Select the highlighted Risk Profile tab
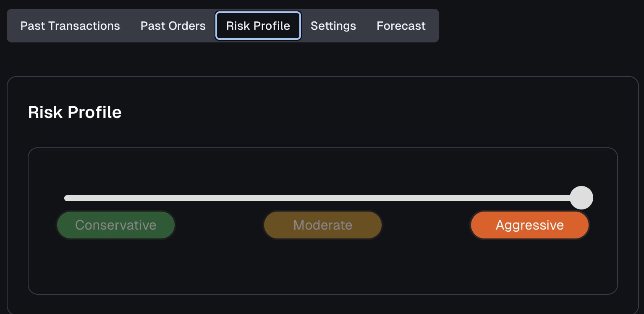Viewport: 644px width, 314px height. [x=258, y=26]
